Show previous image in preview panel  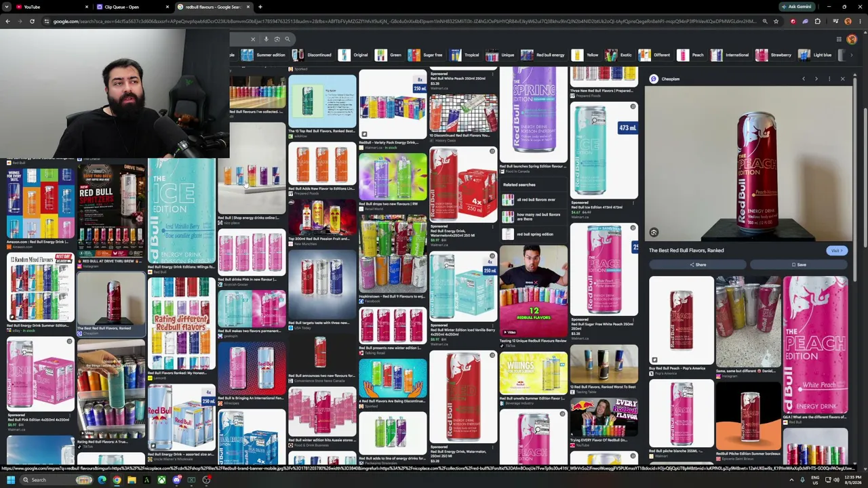point(804,79)
